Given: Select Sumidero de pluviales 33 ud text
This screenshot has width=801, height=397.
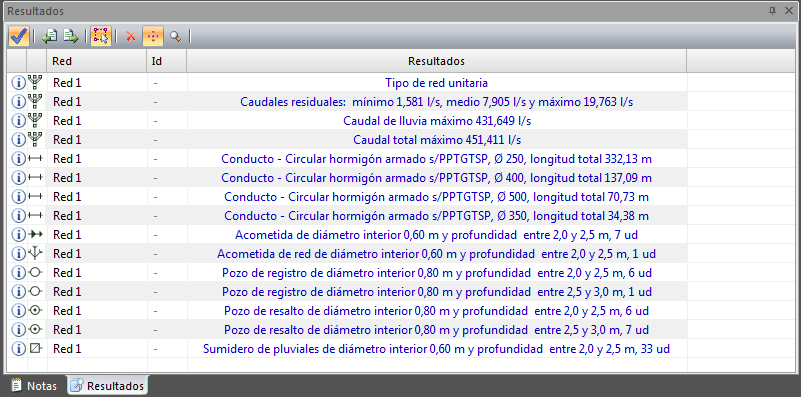Looking at the screenshot, I should click(x=436, y=349).
